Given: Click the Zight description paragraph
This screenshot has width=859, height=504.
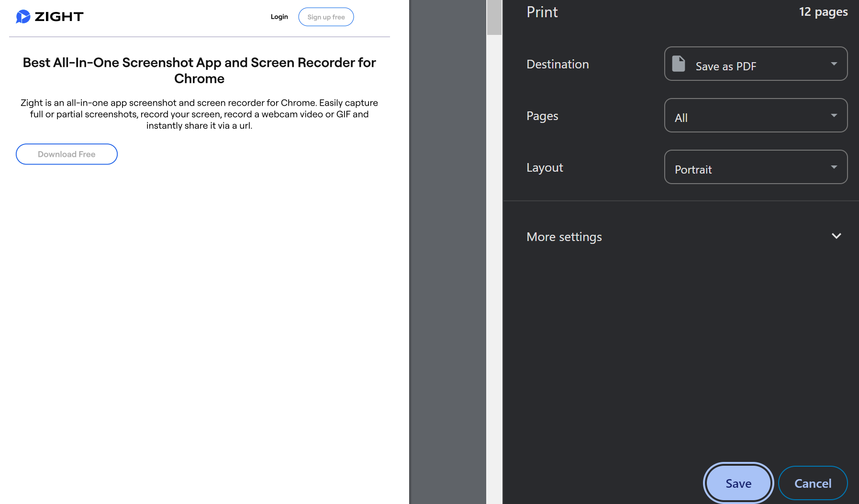Looking at the screenshot, I should (x=199, y=114).
